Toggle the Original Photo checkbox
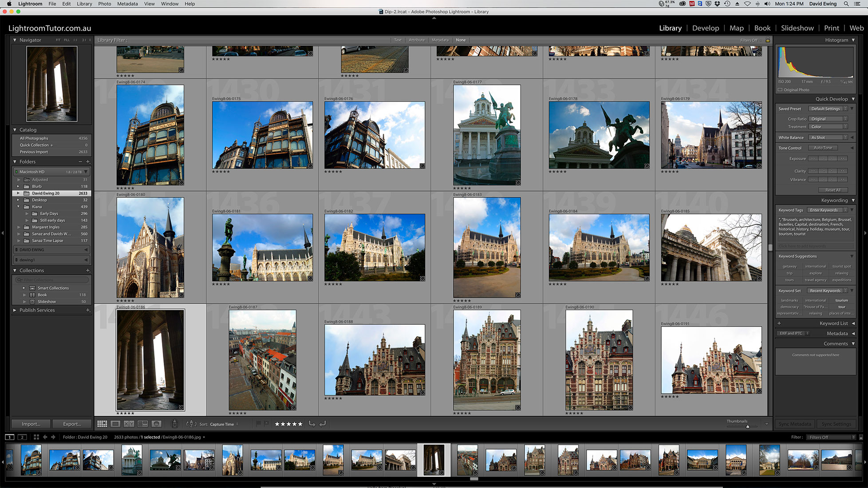The image size is (868, 488). tap(780, 90)
